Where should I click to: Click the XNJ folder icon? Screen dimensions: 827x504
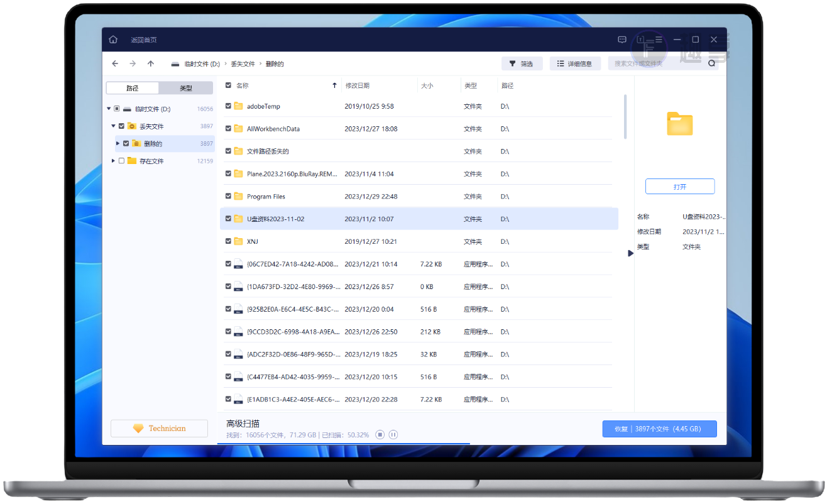tap(238, 241)
